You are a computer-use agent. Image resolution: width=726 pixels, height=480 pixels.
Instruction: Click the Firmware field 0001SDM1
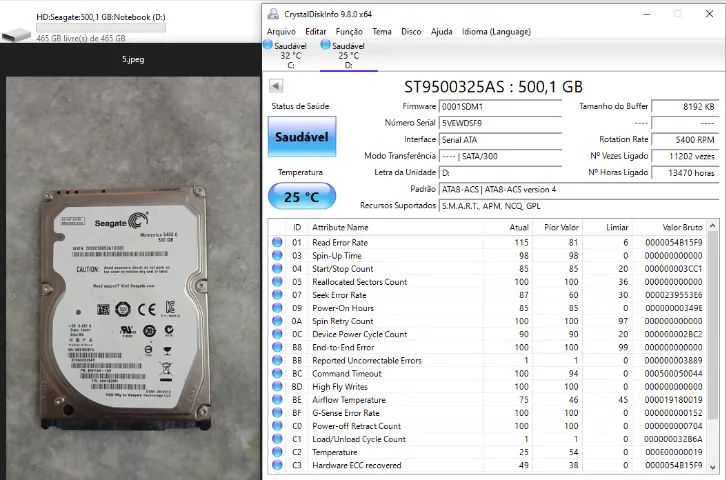tap(500, 106)
